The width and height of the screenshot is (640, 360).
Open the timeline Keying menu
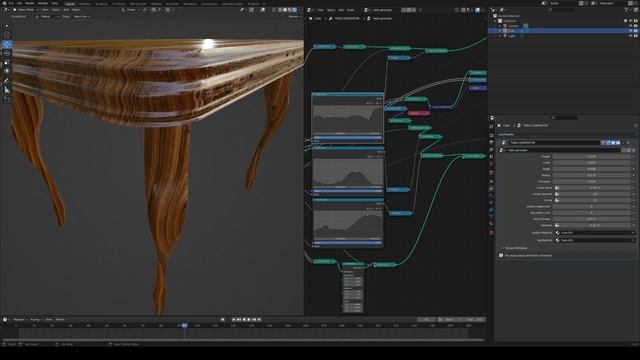[x=36, y=320]
